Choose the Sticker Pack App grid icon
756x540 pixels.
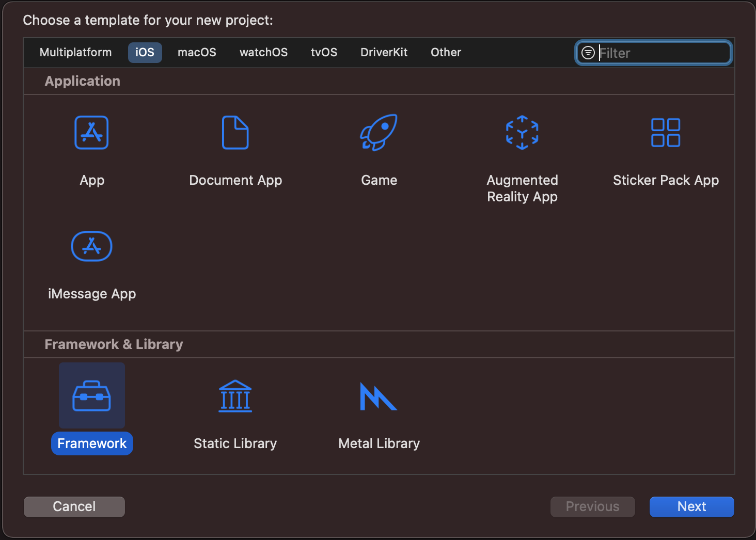pos(666,133)
